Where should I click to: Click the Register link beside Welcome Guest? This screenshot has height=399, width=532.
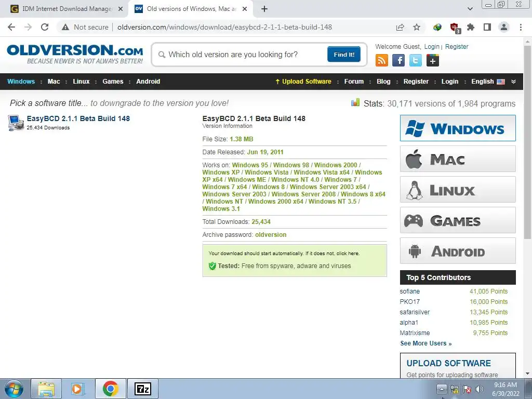tap(456, 46)
